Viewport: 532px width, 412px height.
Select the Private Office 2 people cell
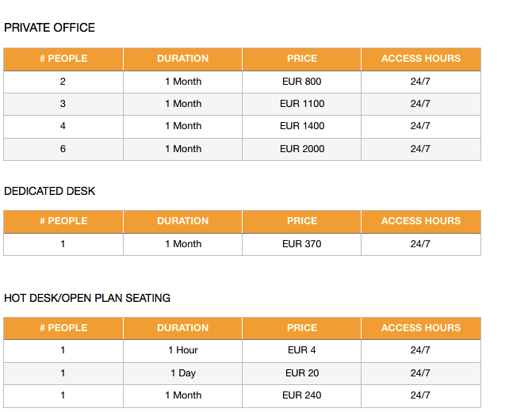[x=63, y=82]
